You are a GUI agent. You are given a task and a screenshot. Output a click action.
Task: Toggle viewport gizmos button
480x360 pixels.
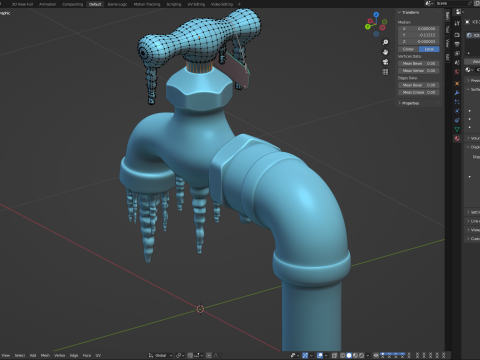pyautogui.click(x=305, y=355)
